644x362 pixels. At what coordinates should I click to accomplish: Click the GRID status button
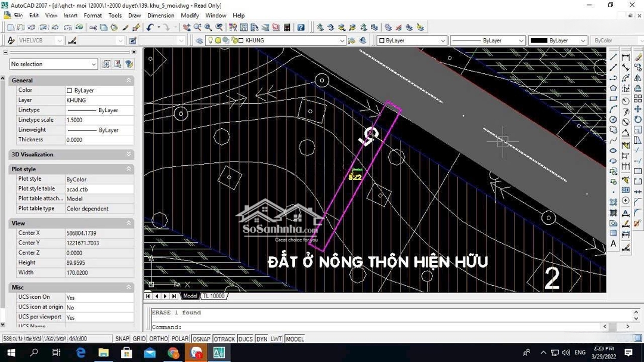tap(139, 339)
